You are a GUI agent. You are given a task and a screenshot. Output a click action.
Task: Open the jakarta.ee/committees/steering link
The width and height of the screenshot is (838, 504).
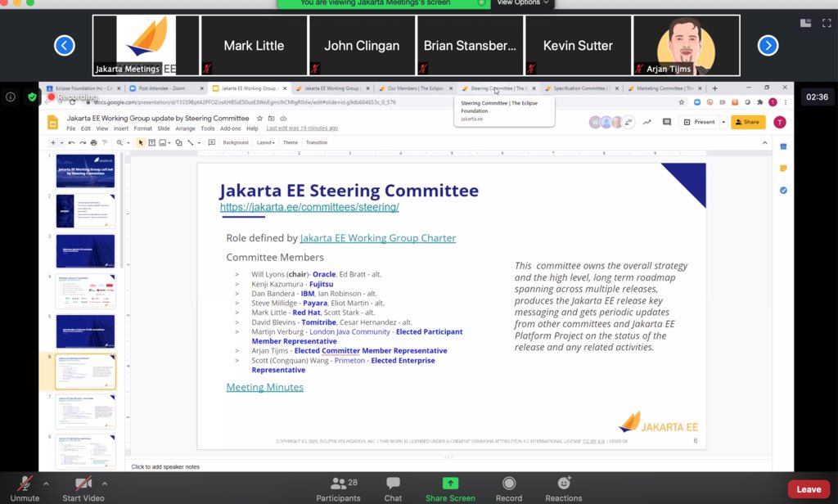click(309, 207)
